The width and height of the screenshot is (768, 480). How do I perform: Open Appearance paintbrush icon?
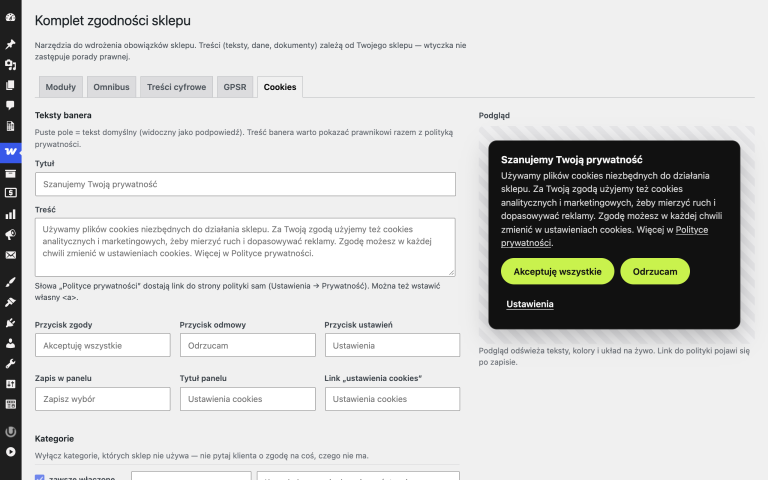(x=10, y=282)
